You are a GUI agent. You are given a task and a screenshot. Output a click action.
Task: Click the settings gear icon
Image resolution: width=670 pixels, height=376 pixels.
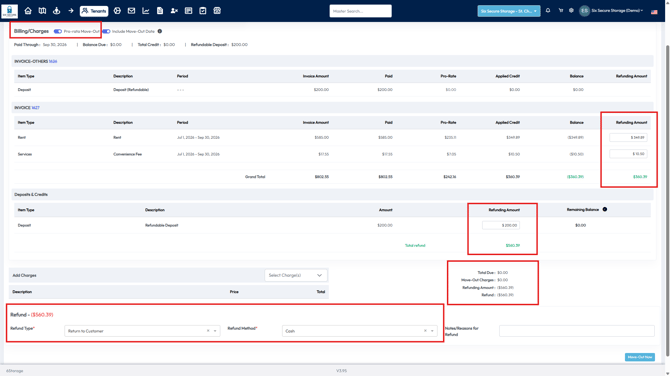[x=571, y=11]
